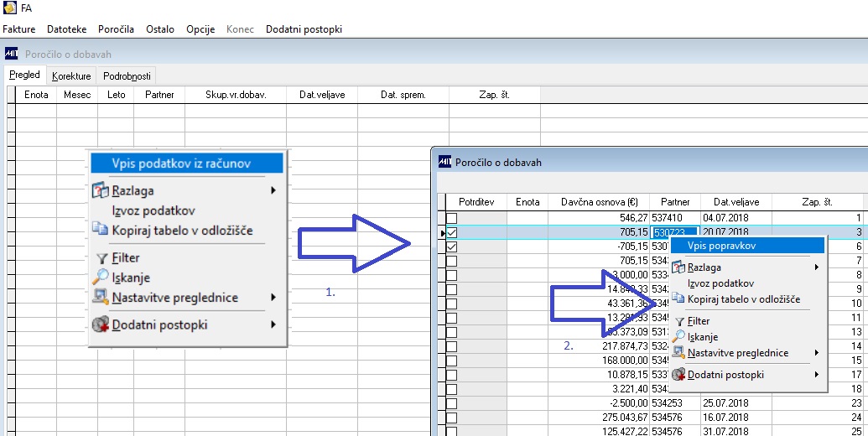Expand Nastavitve preglednice submenu arrow in left menu
This screenshot has width=868, height=436.
[x=273, y=297]
